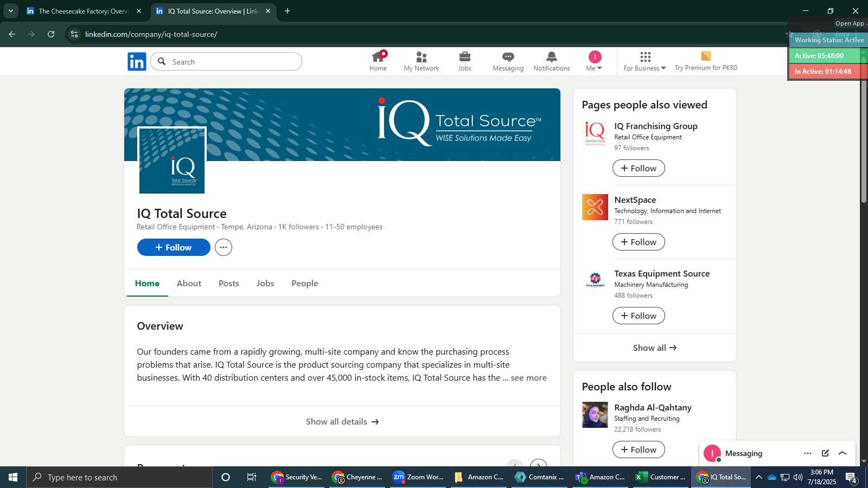Open a new browser tab

(288, 11)
